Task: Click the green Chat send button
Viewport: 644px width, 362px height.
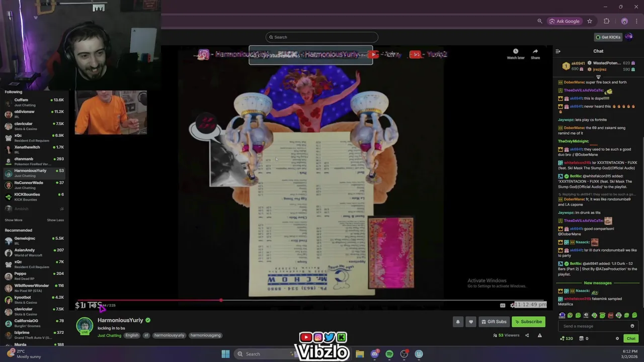Action: coord(631,338)
